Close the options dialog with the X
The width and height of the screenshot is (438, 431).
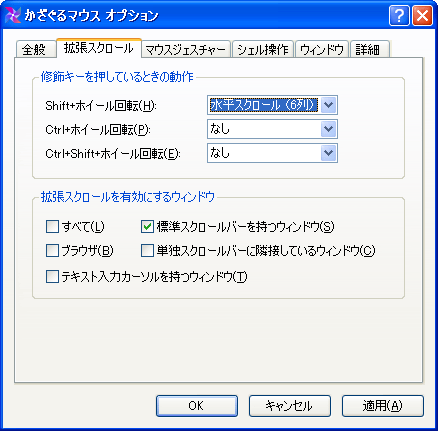click(422, 15)
